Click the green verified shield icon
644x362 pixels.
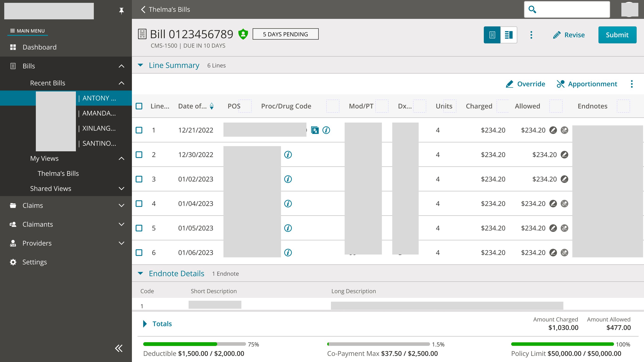click(243, 34)
